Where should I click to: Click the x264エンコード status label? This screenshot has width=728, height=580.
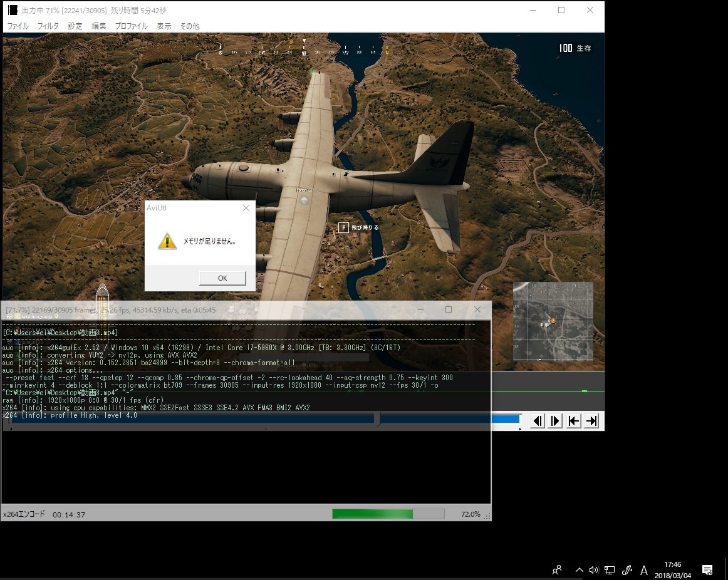pyautogui.click(x=24, y=514)
